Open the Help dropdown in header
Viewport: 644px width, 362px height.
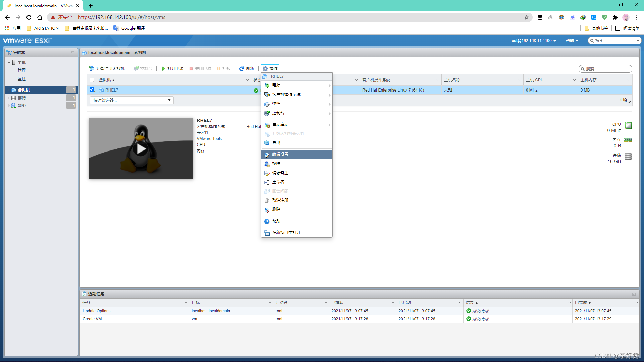[572, 41]
